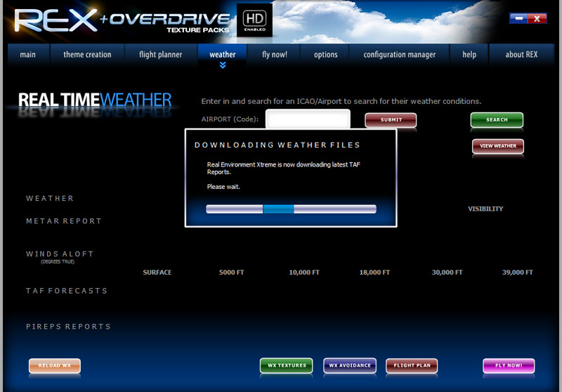Click the FLIGHT PLAN button
The image size is (562, 392).
tap(412, 365)
